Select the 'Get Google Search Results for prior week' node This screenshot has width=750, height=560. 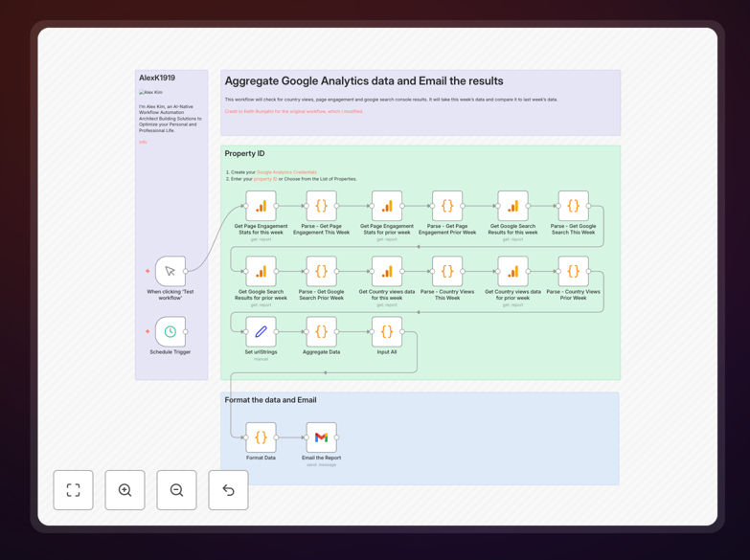pyautogui.click(x=261, y=271)
